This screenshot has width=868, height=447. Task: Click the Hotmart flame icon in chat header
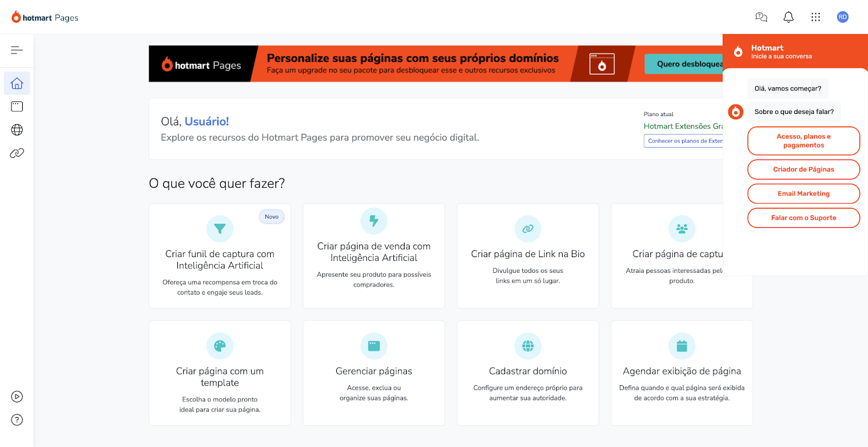coord(738,52)
